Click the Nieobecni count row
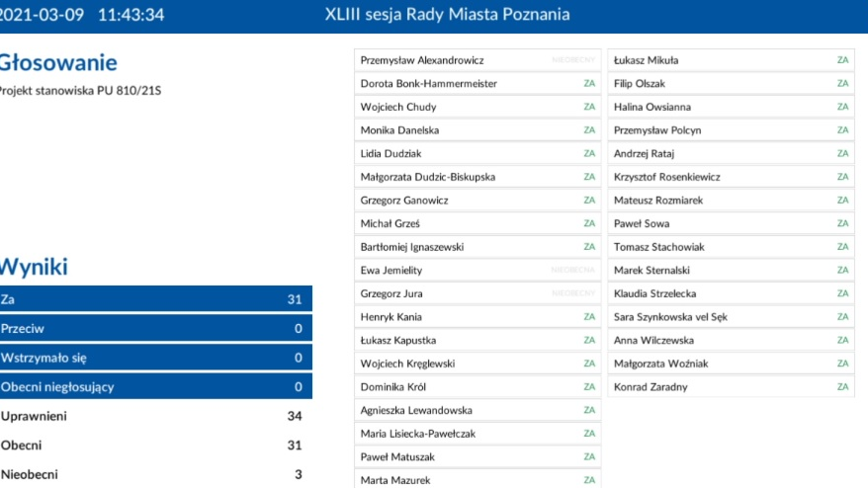This screenshot has height=488, width=868. pos(155,474)
